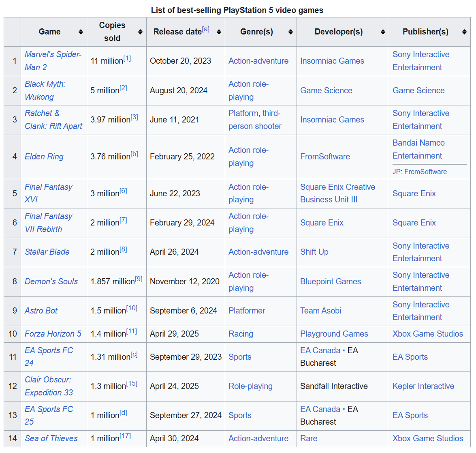Open Kepler Interactive publisher link
Screen dimensions: 476x453
pos(423,386)
